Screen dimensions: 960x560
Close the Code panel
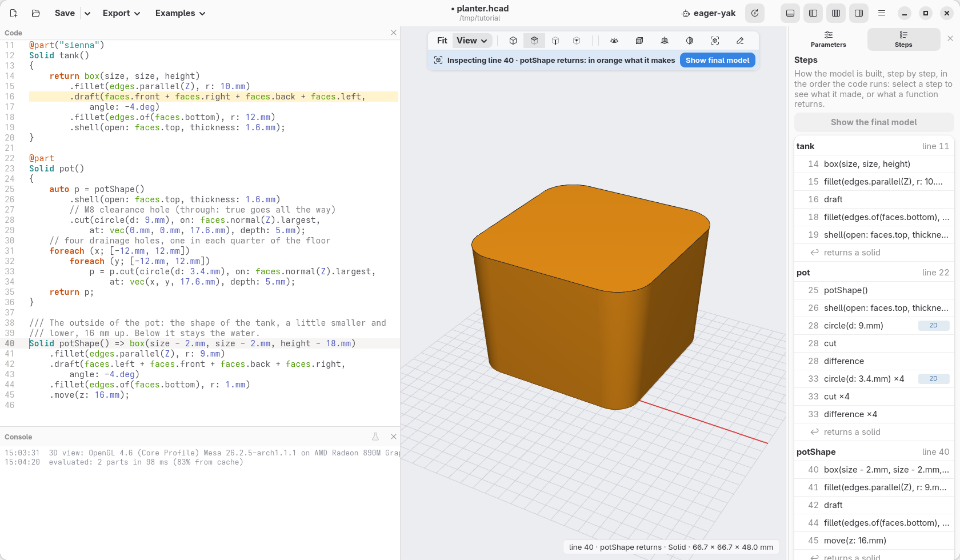click(394, 33)
